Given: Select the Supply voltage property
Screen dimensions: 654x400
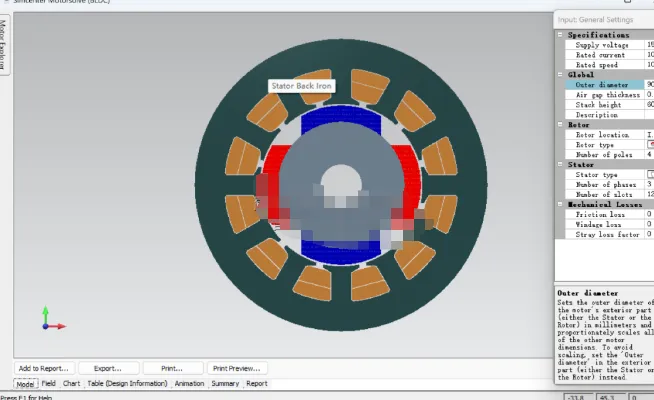Looking at the screenshot, I should pos(605,45).
